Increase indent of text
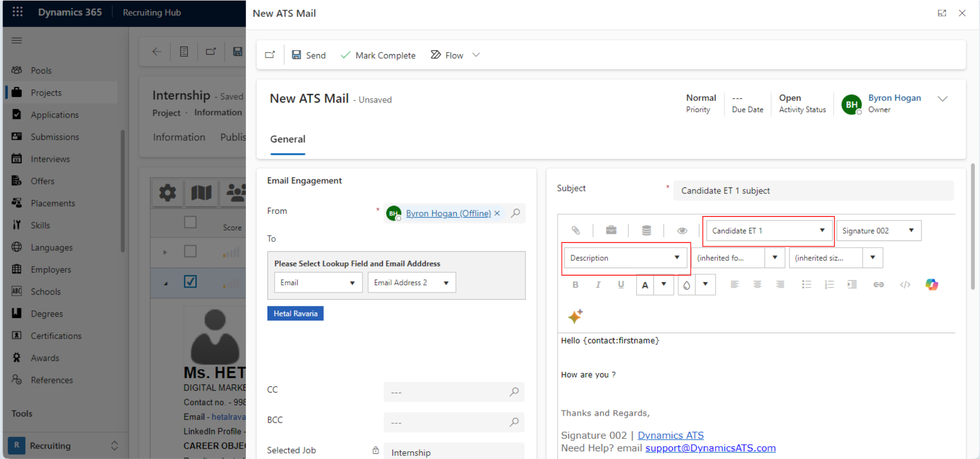The image size is (980, 459). [852, 284]
